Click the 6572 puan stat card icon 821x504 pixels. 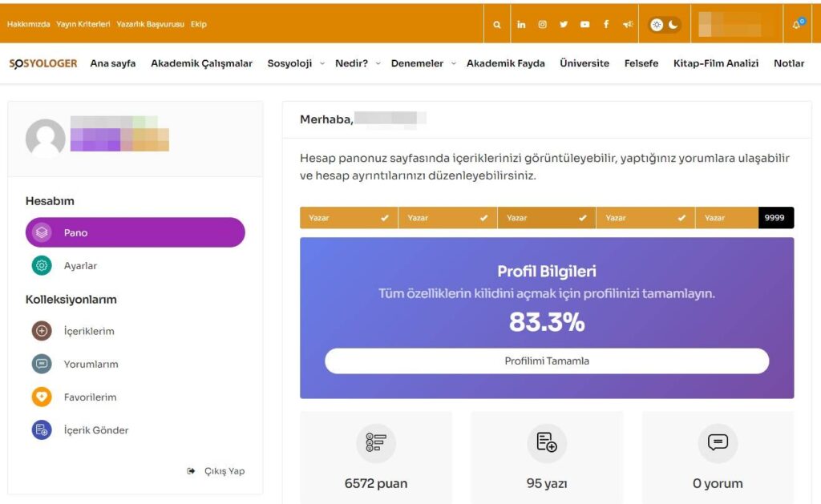click(x=376, y=443)
